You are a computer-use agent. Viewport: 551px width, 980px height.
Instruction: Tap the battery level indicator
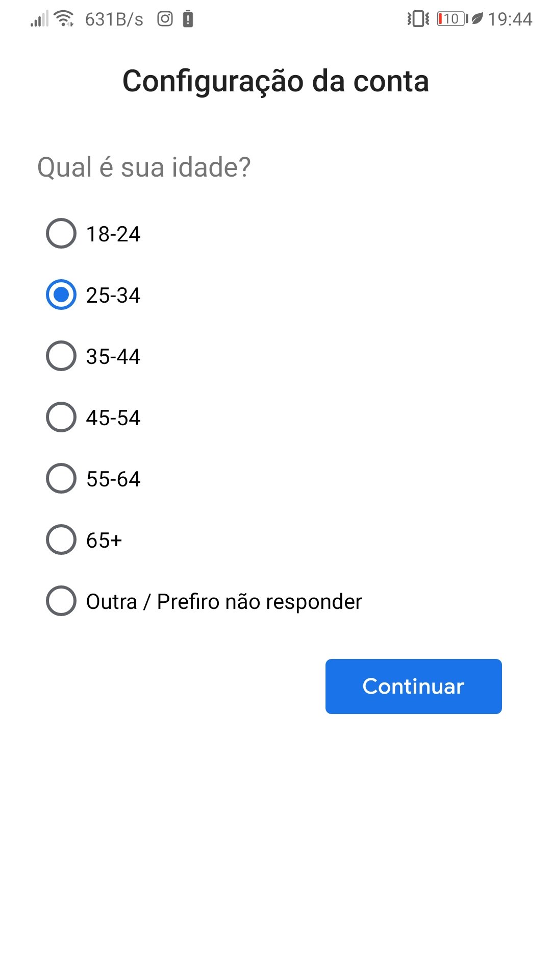click(x=452, y=19)
